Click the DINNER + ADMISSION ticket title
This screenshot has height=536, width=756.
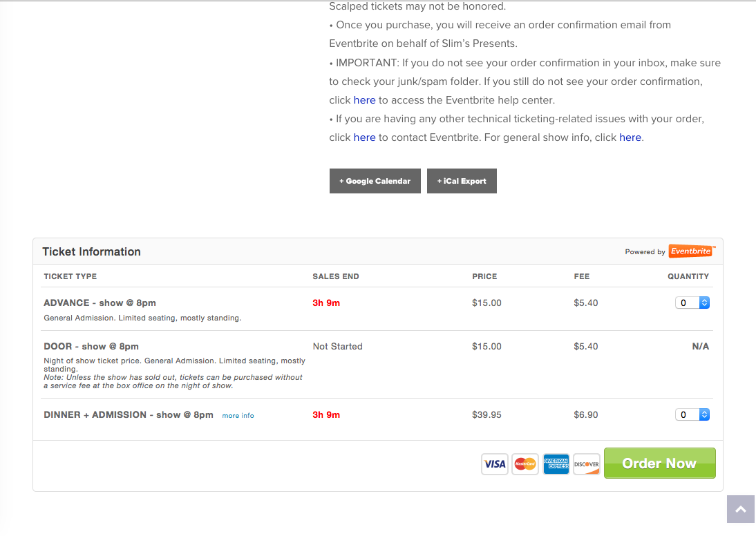click(128, 414)
